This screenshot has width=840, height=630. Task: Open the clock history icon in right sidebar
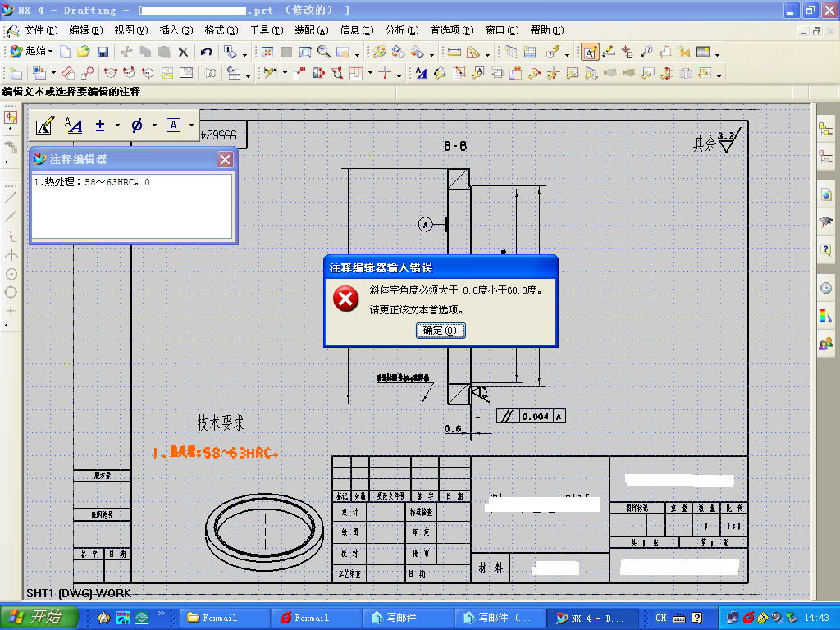point(825,288)
